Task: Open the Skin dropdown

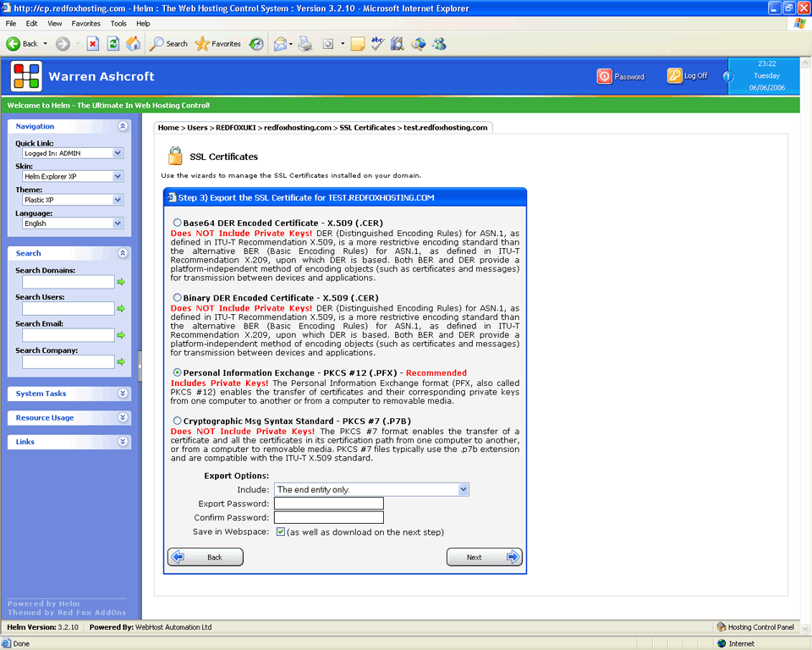Action: pos(73,176)
